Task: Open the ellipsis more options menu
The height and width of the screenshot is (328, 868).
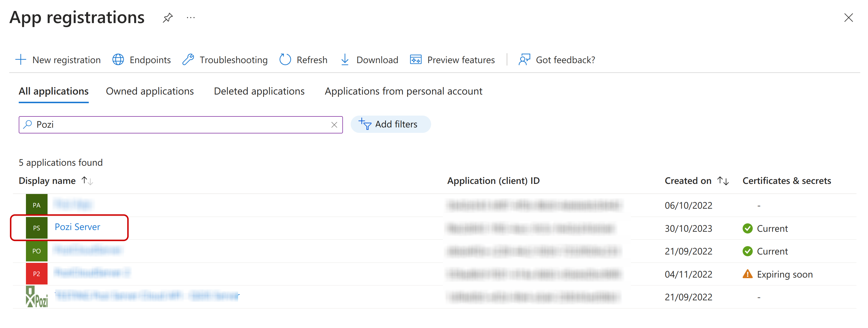Action: (x=191, y=18)
